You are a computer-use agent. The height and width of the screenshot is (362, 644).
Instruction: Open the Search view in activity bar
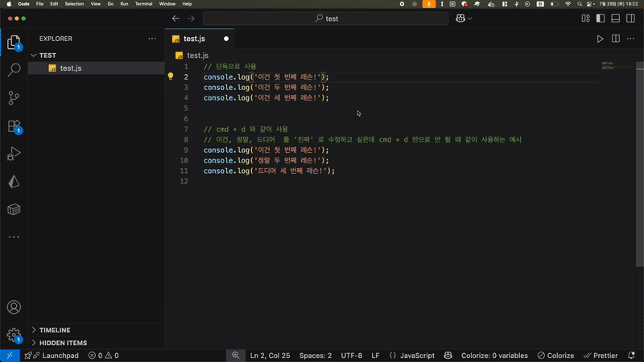[x=14, y=71]
